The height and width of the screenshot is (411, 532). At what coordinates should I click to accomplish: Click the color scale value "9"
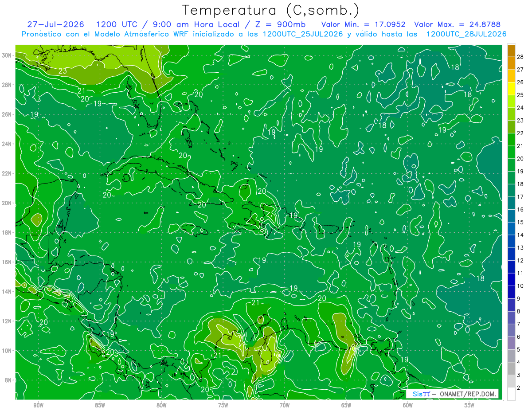coord(519,298)
